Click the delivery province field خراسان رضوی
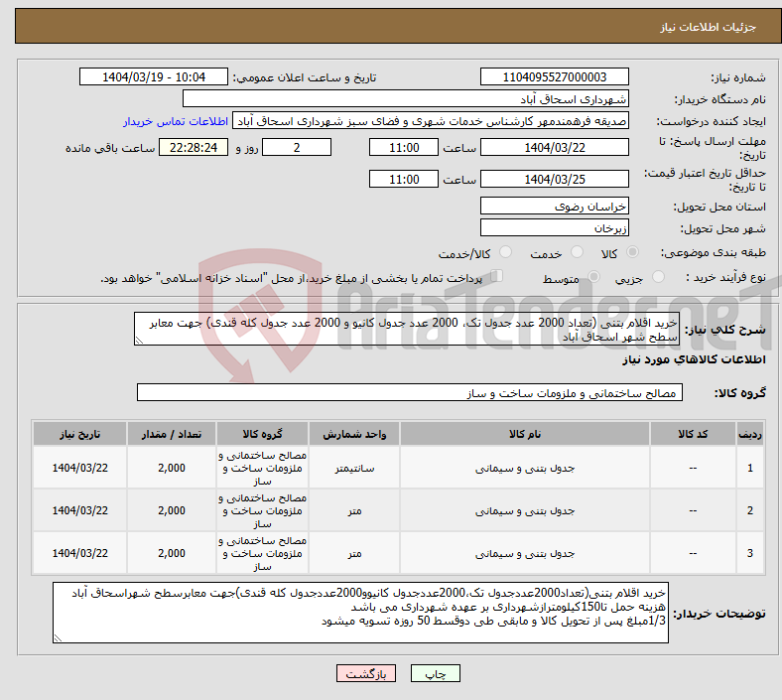Screen dimensions: 782x700 (x=554, y=206)
